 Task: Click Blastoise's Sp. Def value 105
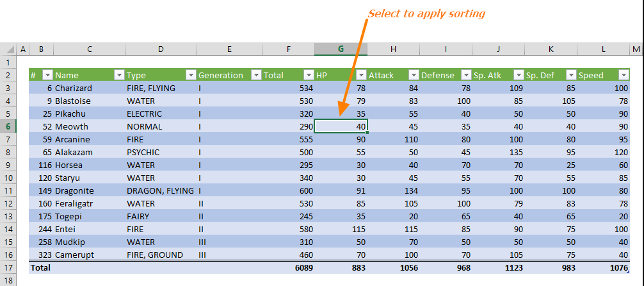[551, 101]
